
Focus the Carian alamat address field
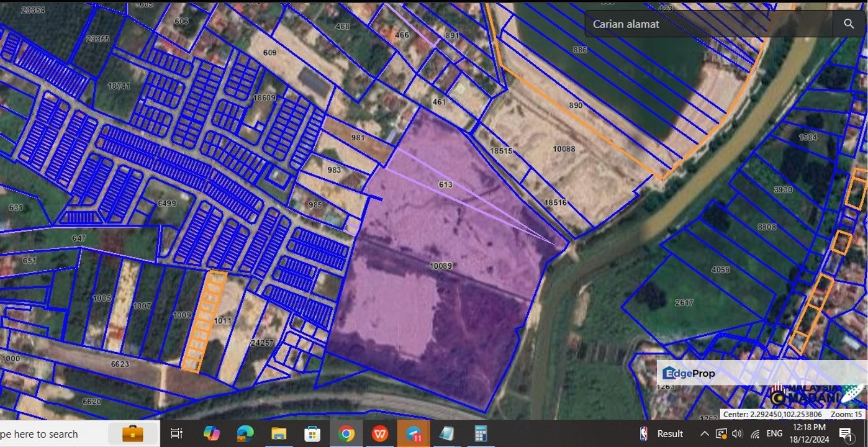(708, 24)
